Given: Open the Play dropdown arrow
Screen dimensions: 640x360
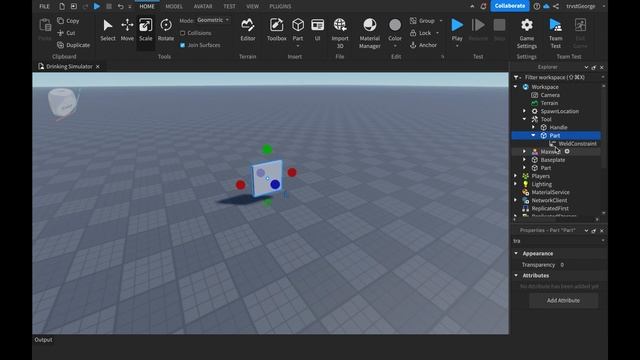Looking at the screenshot, I should (x=457, y=46).
